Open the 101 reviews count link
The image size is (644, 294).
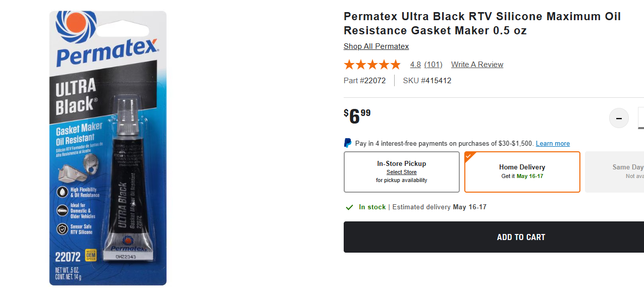[433, 65]
